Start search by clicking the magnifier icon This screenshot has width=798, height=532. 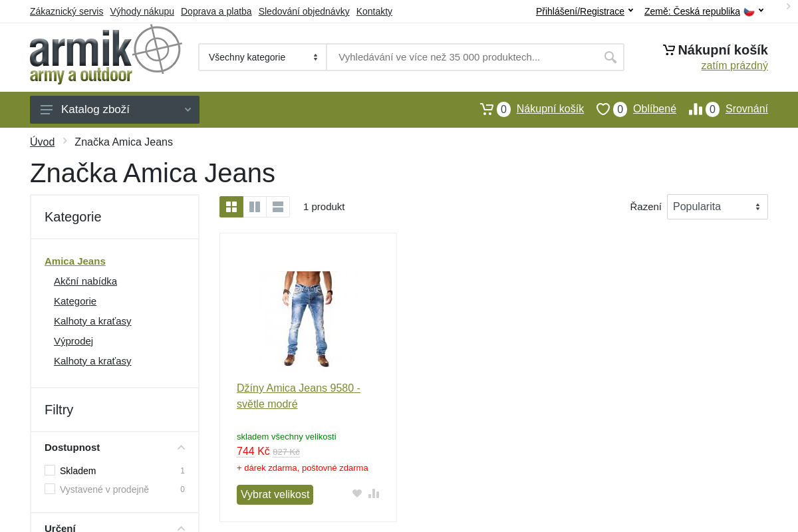click(x=610, y=57)
